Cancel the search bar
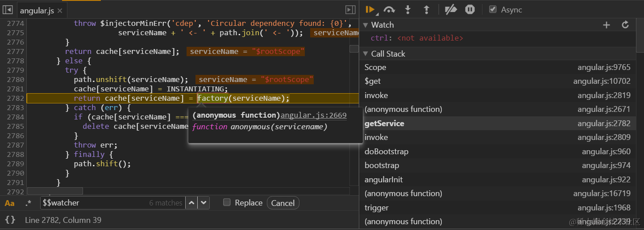Screen dimensions: 644x230 283,203
